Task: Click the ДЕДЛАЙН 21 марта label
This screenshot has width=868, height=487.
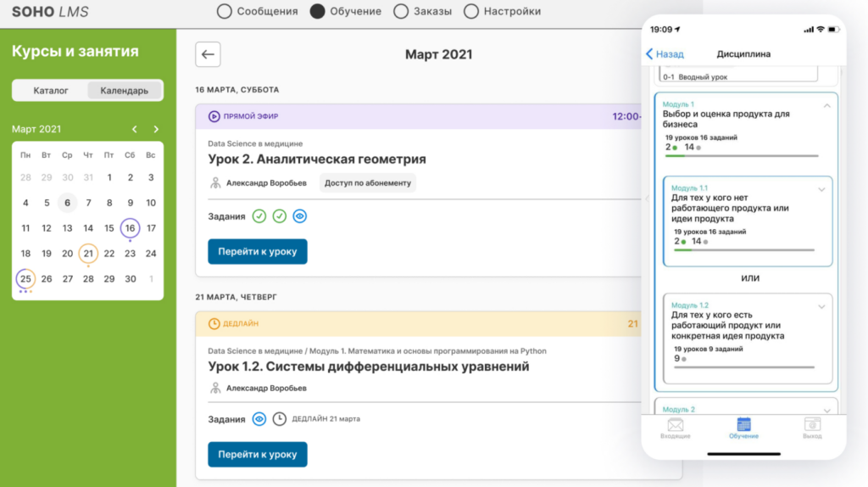Action: point(325,419)
